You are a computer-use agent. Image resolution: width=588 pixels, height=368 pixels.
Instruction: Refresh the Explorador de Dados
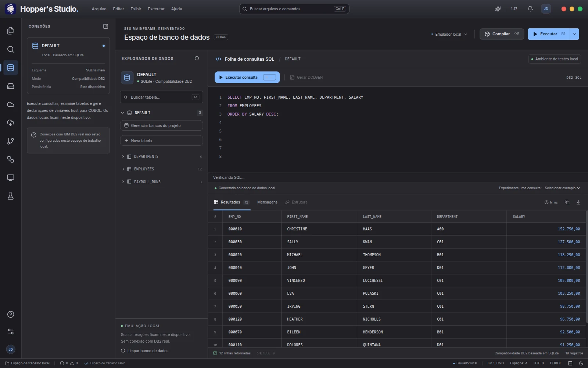tap(197, 59)
